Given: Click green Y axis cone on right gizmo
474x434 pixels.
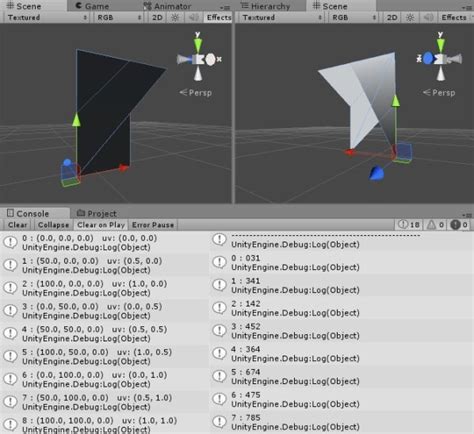Looking at the screenshot, I should tap(441, 45).
